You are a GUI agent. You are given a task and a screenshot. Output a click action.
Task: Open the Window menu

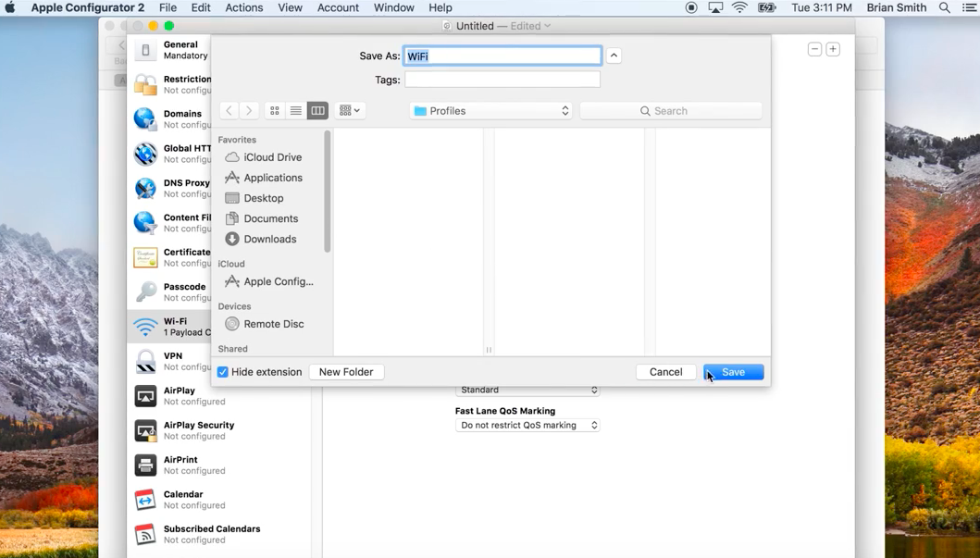click(393, 7)
